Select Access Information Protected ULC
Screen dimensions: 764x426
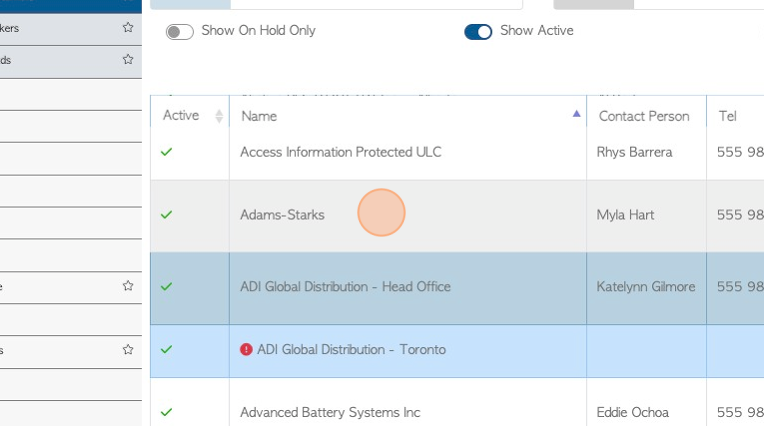(x=341, y=152)
